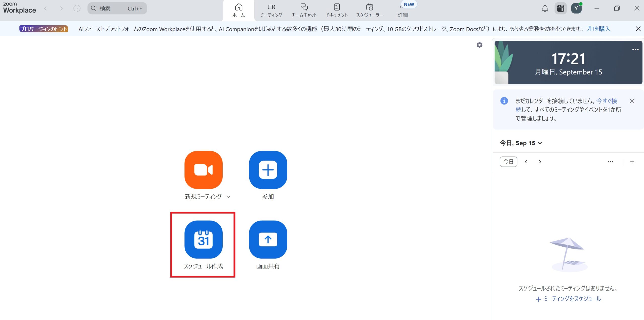
Task: Expand the new meeting options chevron
Action: tap(228, 197)
